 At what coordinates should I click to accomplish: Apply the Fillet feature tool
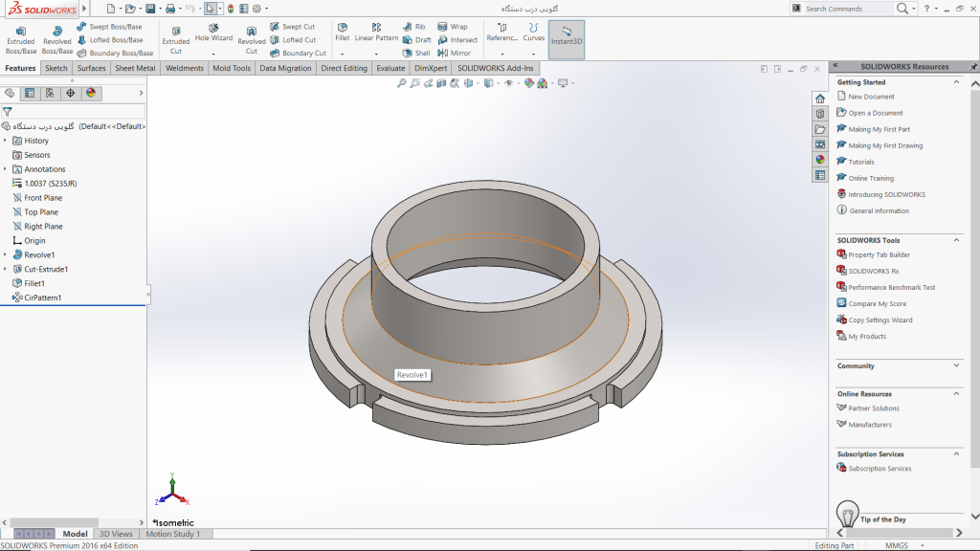point(342,33)
